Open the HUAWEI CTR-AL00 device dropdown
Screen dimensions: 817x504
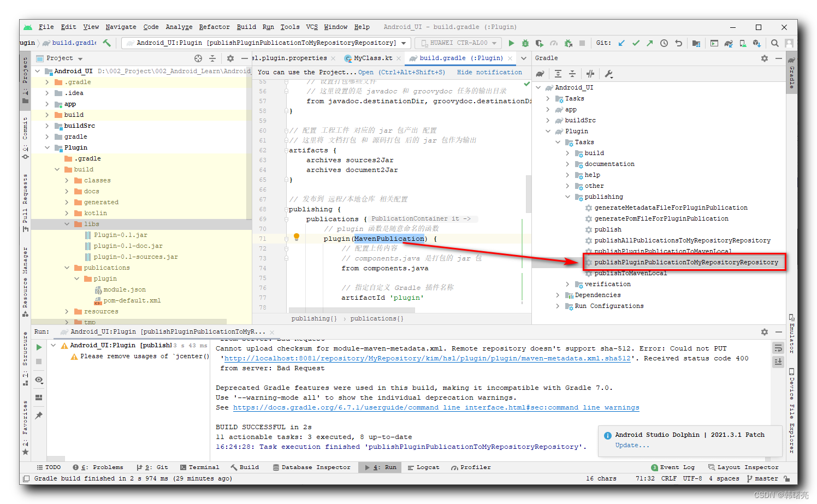pos(459,43)
